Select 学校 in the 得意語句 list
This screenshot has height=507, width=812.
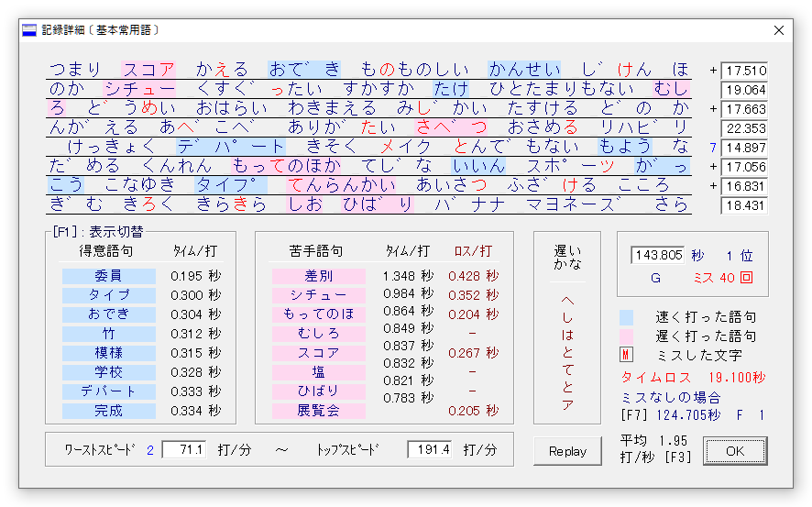[x=109, y=372]
